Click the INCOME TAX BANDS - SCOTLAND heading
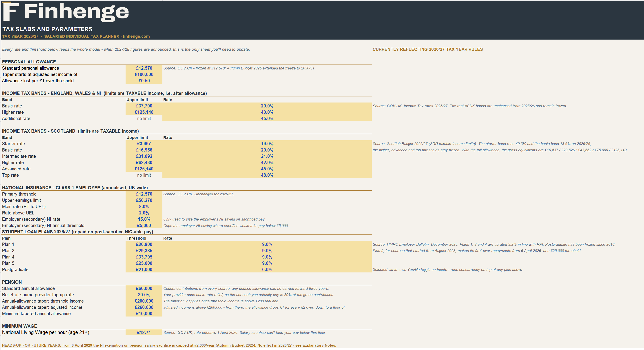The height and width of the screenshot is (350, 644). click(70, 131)
